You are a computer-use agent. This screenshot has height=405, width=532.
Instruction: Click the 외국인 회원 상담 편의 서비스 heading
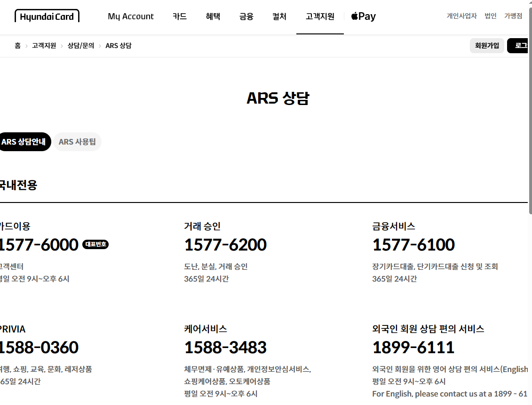[428, 329]
